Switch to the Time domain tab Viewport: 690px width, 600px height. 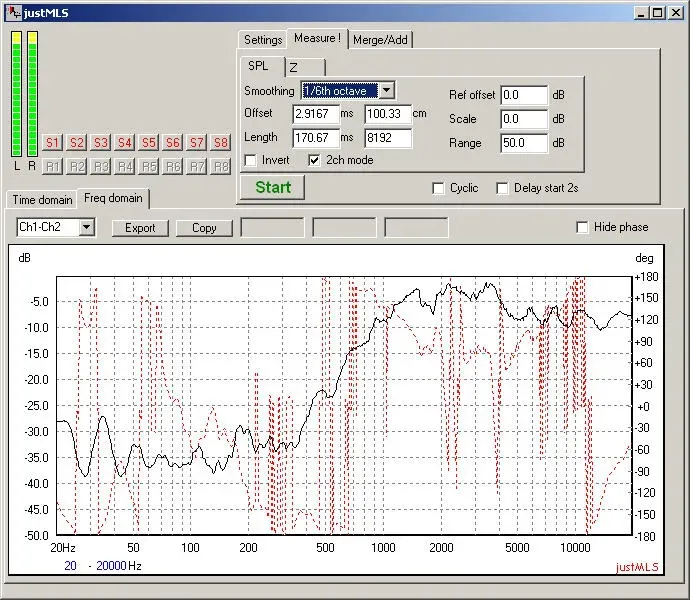click(42, 200)
